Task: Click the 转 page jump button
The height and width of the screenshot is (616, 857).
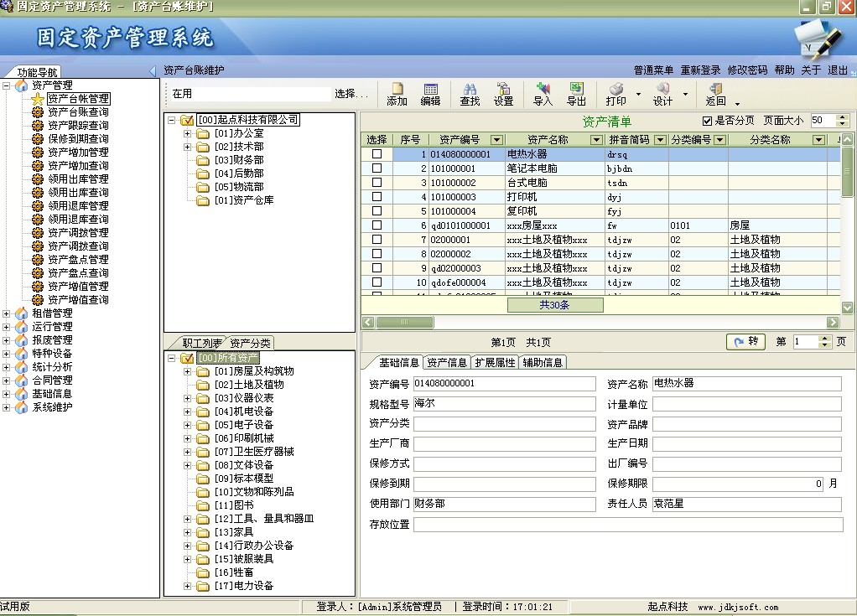Action: pyautogui.click(x=745, y=342)
